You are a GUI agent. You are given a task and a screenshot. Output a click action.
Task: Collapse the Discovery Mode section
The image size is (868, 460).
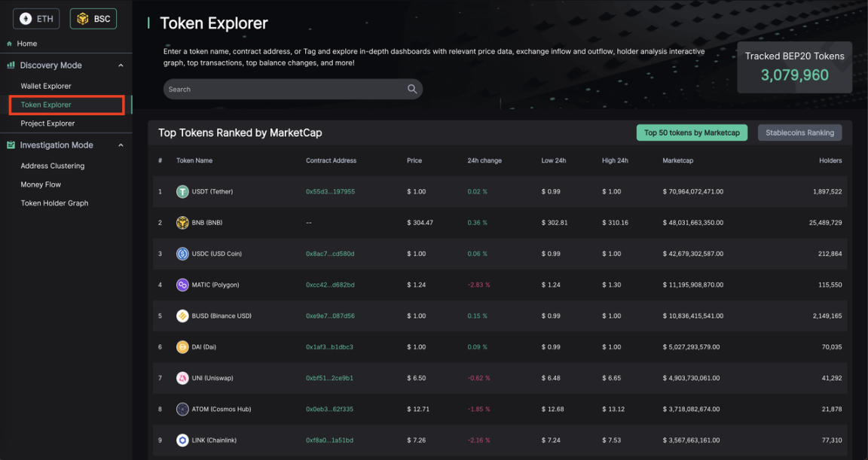(x=121, y=65)
